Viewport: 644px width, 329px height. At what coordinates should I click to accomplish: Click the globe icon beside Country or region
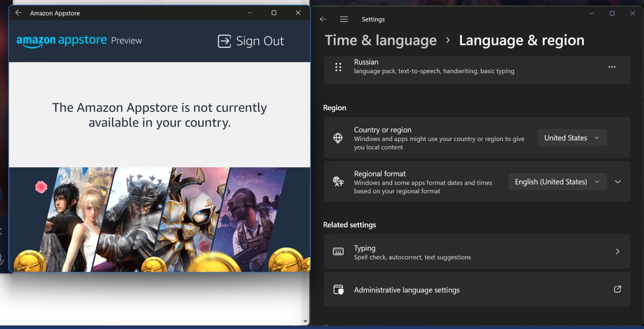338,138
